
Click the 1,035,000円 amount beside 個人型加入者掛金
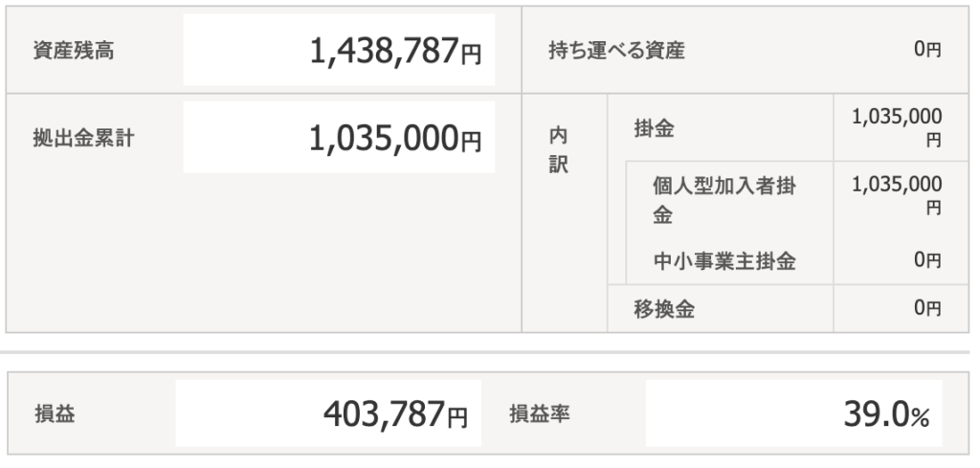(896, 194)
